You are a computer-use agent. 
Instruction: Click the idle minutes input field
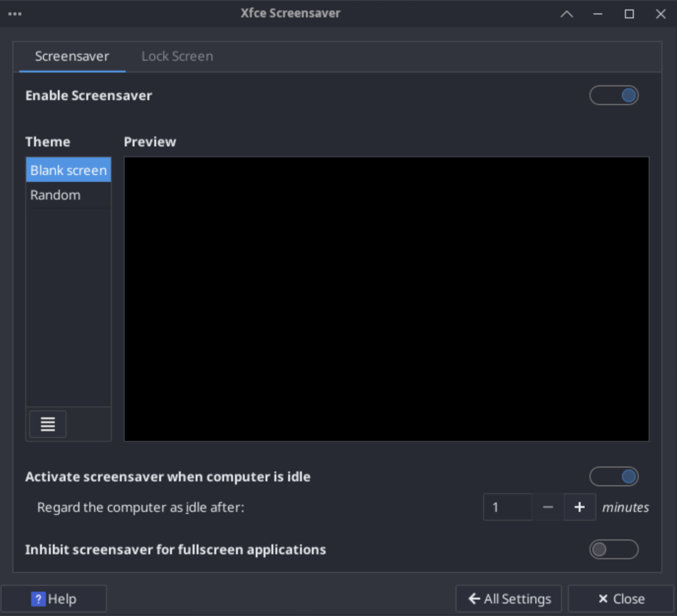pyautogui.click(x=507, y=507)
